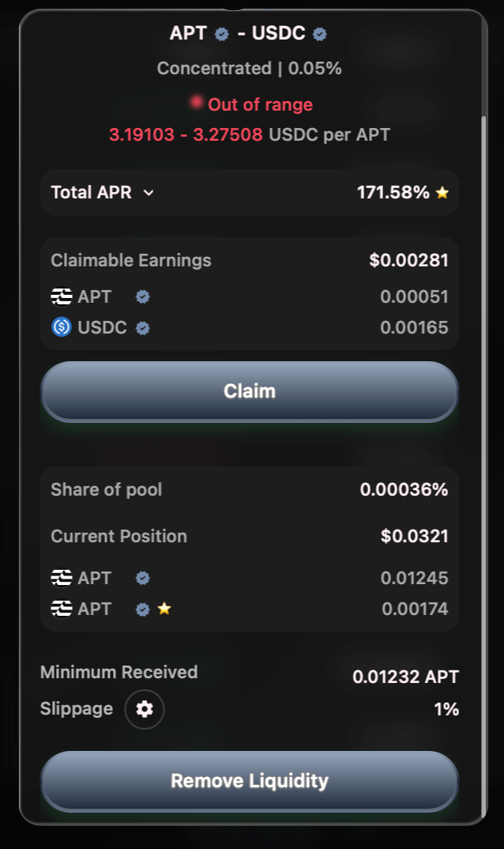
Task: Click verified badge next to APT in title
Action: (x=222, y=34)
